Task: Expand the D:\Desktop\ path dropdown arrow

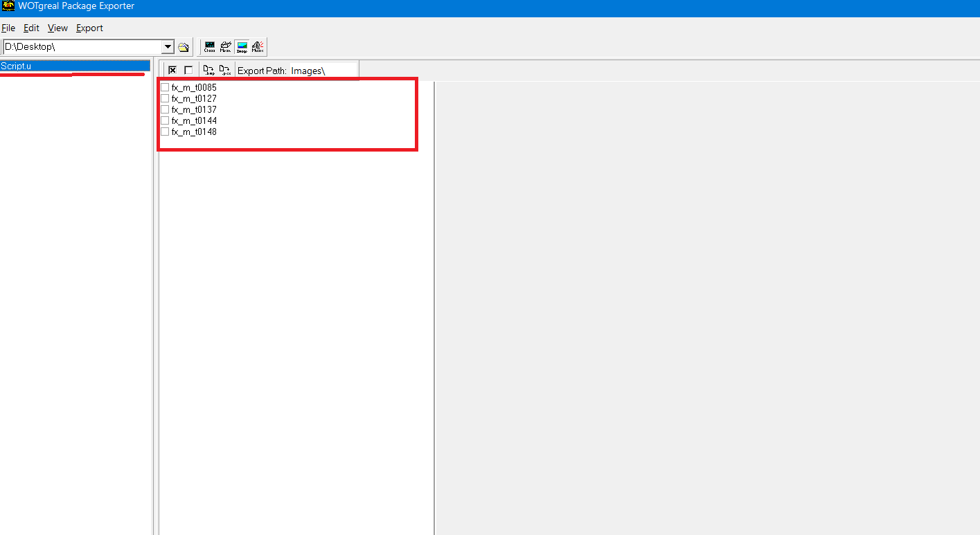Action: pos(167,47)
